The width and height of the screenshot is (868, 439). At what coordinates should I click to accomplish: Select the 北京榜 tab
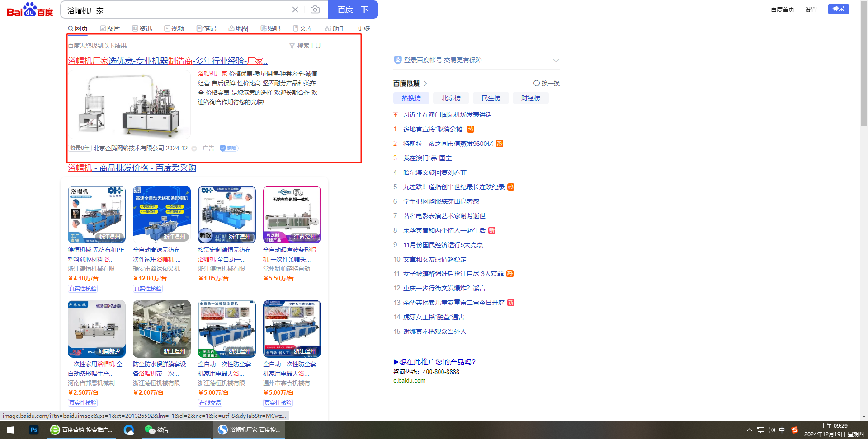pyautogui.click(x=451, y=98)
